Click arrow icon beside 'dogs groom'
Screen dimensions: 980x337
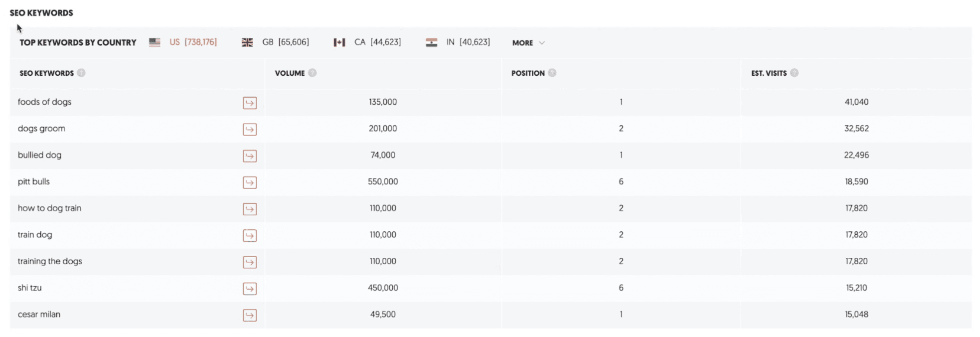click(249, 130)
